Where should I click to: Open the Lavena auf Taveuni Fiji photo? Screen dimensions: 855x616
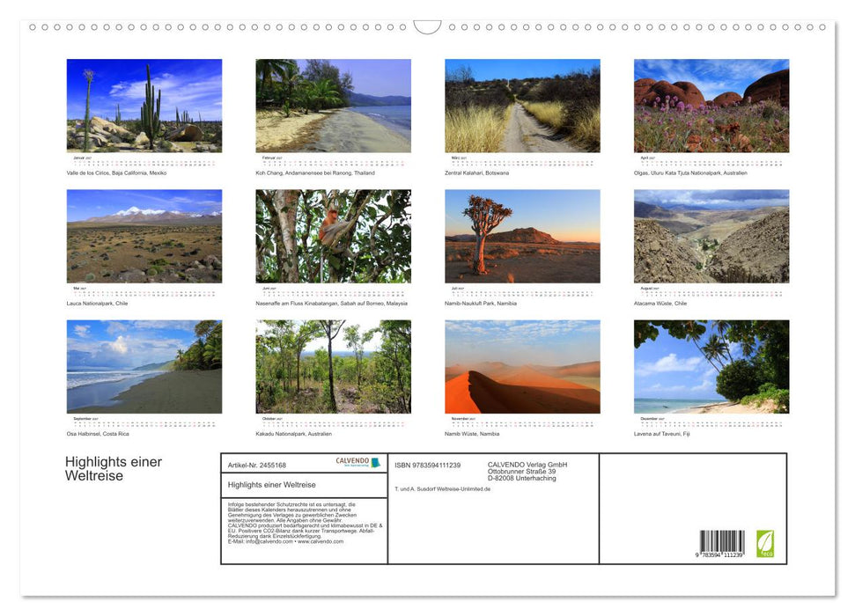711,366
